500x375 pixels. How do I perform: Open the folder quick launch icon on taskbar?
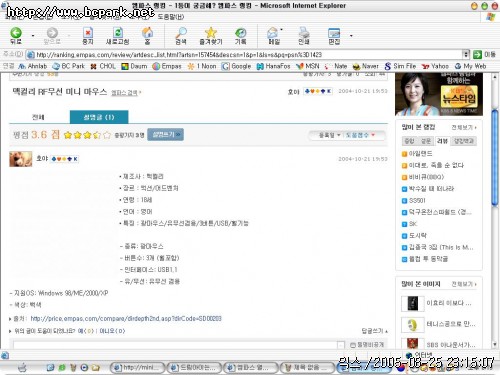96,368
